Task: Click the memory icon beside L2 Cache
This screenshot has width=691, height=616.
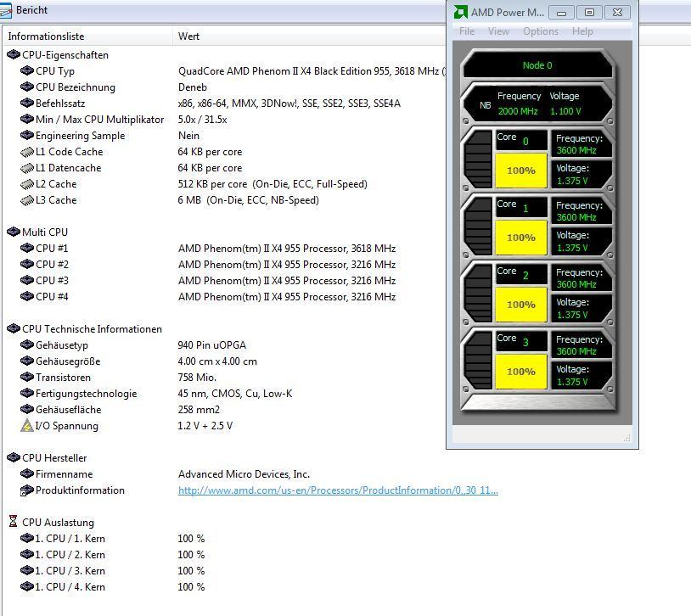Action: click(27, 184)
